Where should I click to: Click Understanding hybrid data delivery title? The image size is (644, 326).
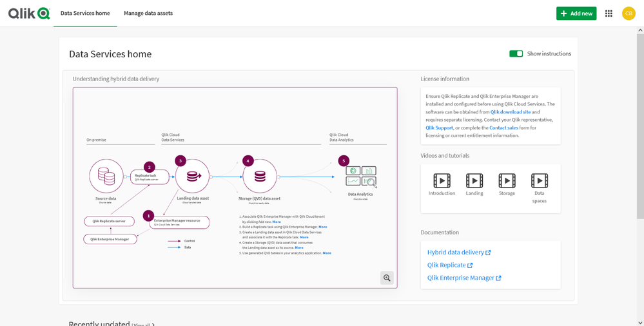[116, 79]
